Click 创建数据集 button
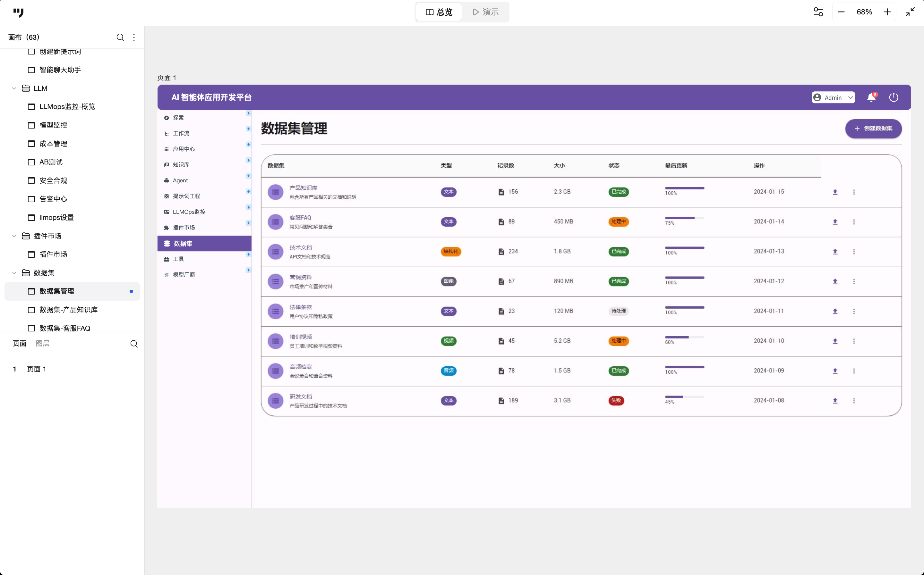 (873, 129)
